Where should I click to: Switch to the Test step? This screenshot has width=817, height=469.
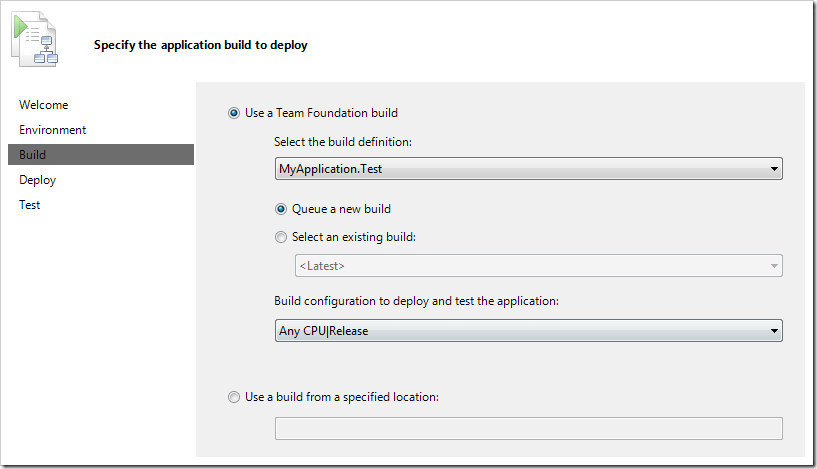point(30,205)
